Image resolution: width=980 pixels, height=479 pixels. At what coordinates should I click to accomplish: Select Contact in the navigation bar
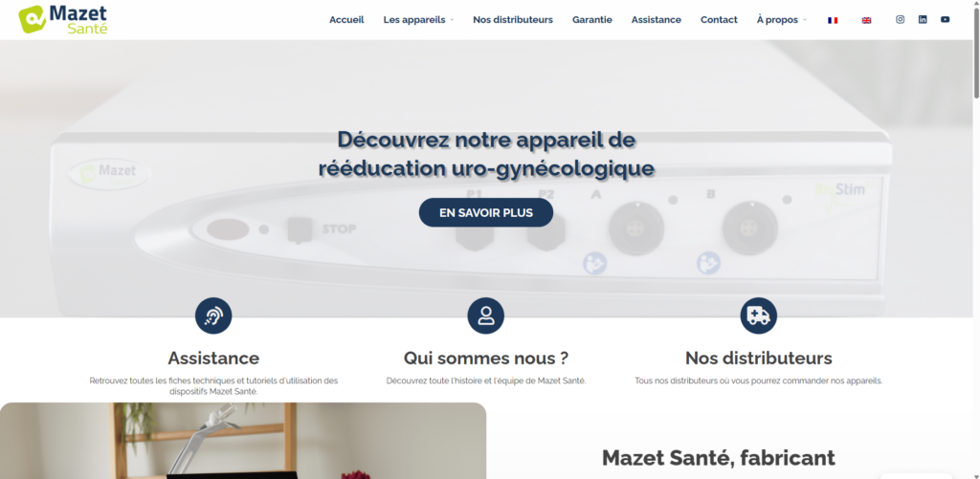719,19
